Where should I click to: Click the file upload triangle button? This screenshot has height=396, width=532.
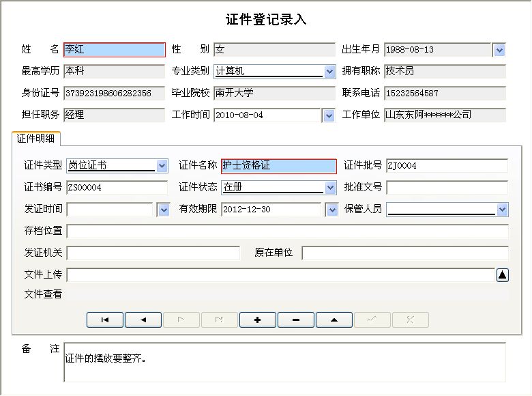tap(502, 274)
